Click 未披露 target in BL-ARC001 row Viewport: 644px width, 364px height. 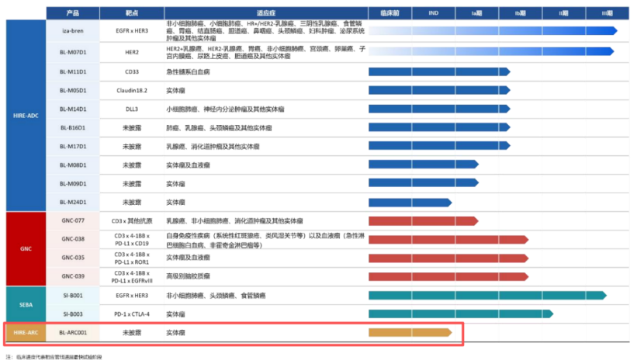(132, 333)
